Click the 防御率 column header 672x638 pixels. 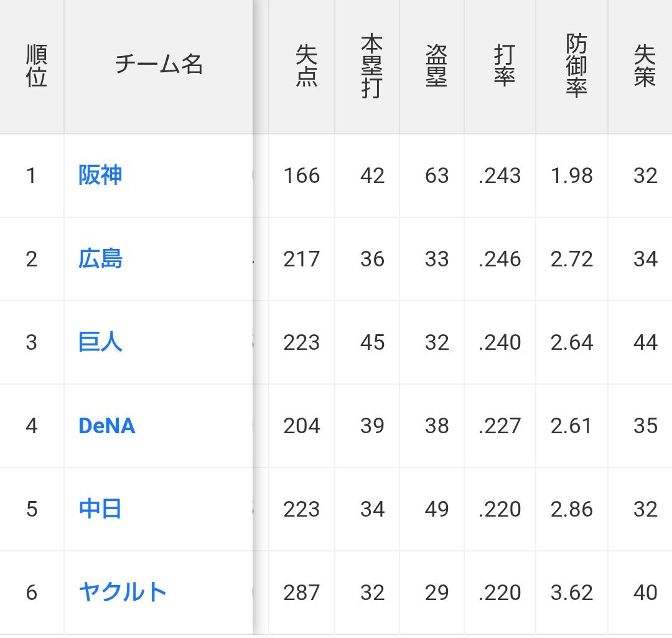(x=576, y=66)
